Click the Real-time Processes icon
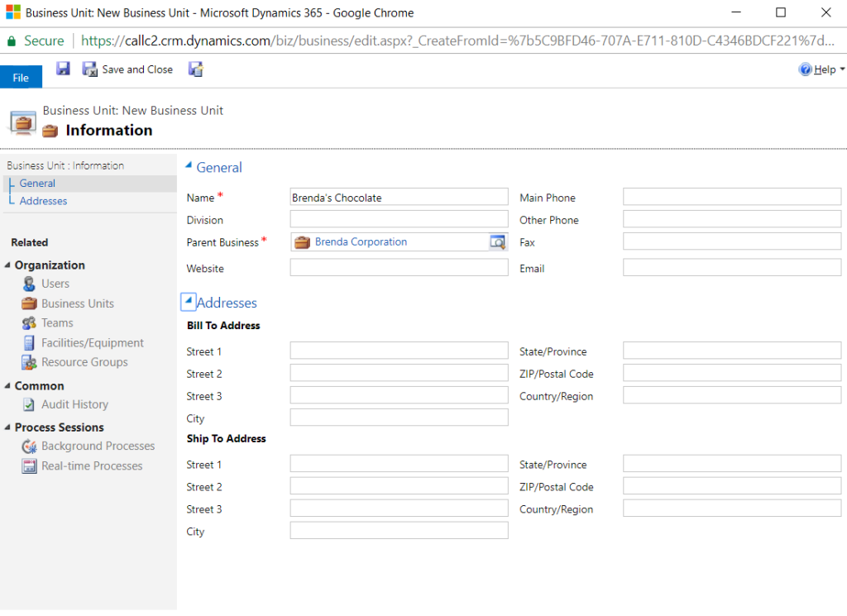Viewport: 847px width, 616px height. click(x=29, y=466)
